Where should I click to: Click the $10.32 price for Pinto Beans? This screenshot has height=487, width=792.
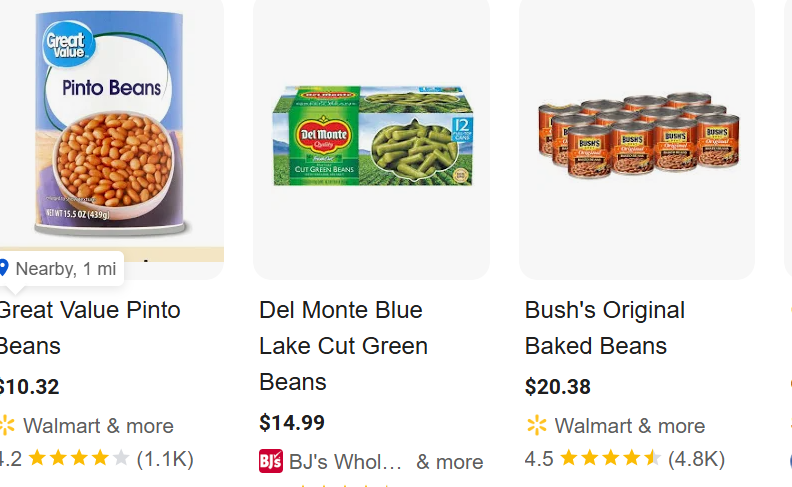pos(29,387)
